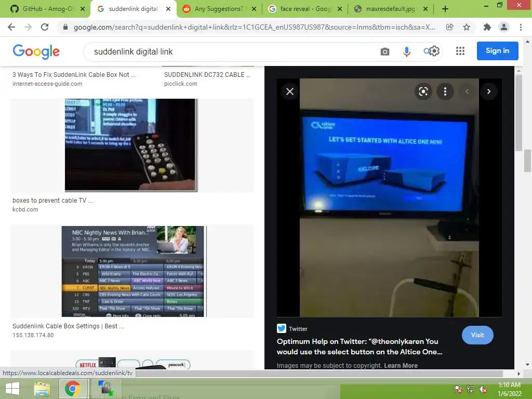Image resolution: width=532 pixels, height=399 pixels.
Task: Click the 155.138.174.80 source text
Action: tap(33, 335)
